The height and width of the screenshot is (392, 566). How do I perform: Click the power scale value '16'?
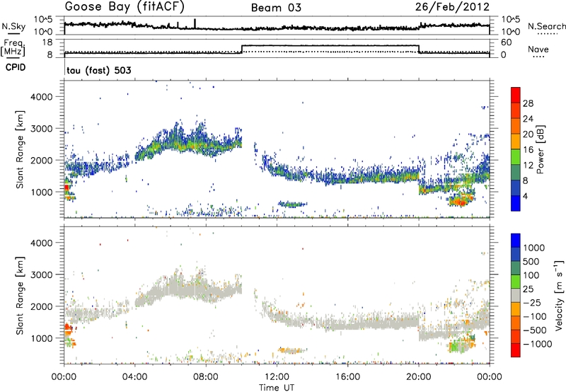pyautogui.click(x=528, y=150)
